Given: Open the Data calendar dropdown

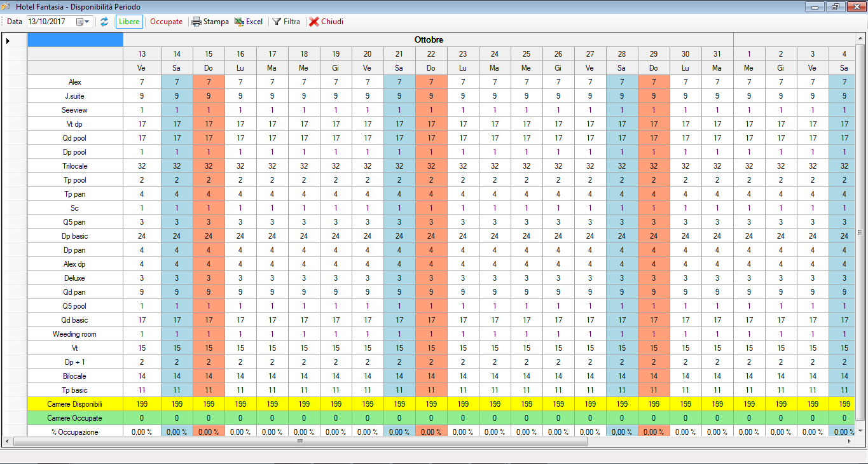Looking at the screenshot, I should 84,22.
